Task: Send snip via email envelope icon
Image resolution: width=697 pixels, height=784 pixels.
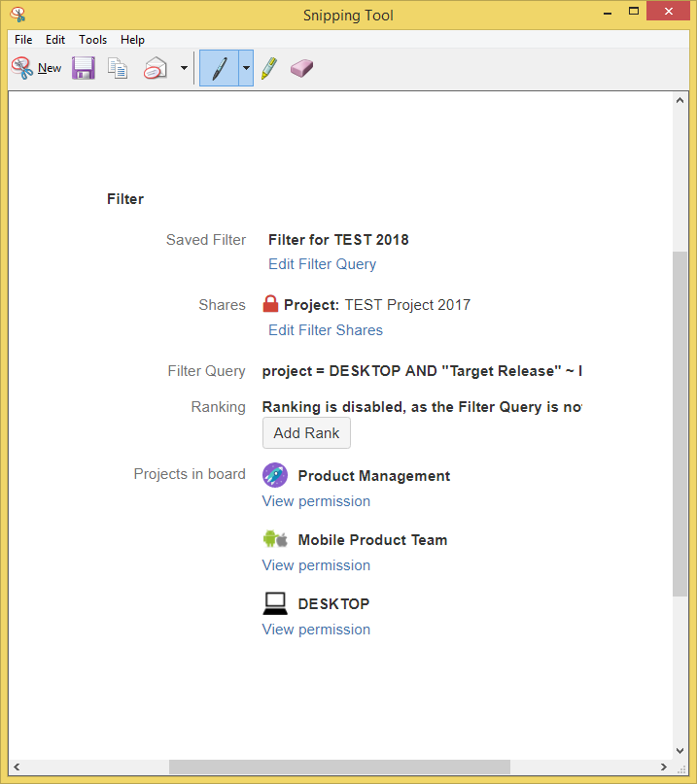Action: [156, 68]
